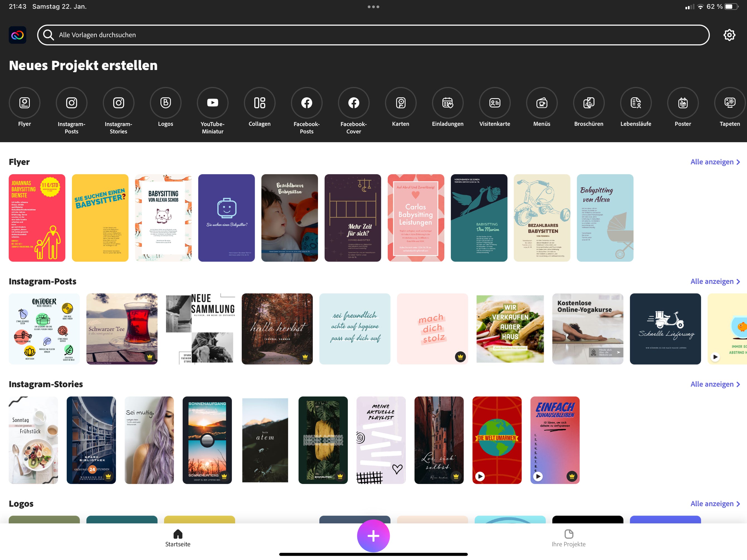This screenshot has height=560, width=747.
Task: Choose the Collagen layout icon
Action: (259, 103)
